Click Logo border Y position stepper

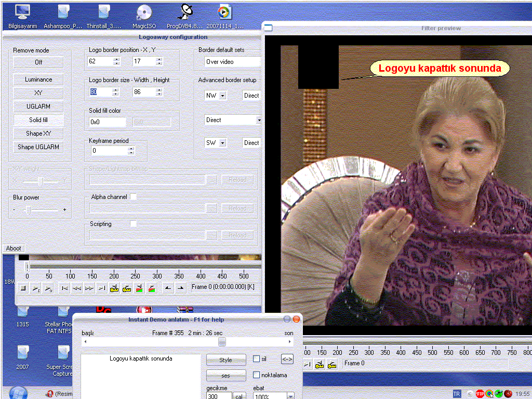(x=159, y=61)
